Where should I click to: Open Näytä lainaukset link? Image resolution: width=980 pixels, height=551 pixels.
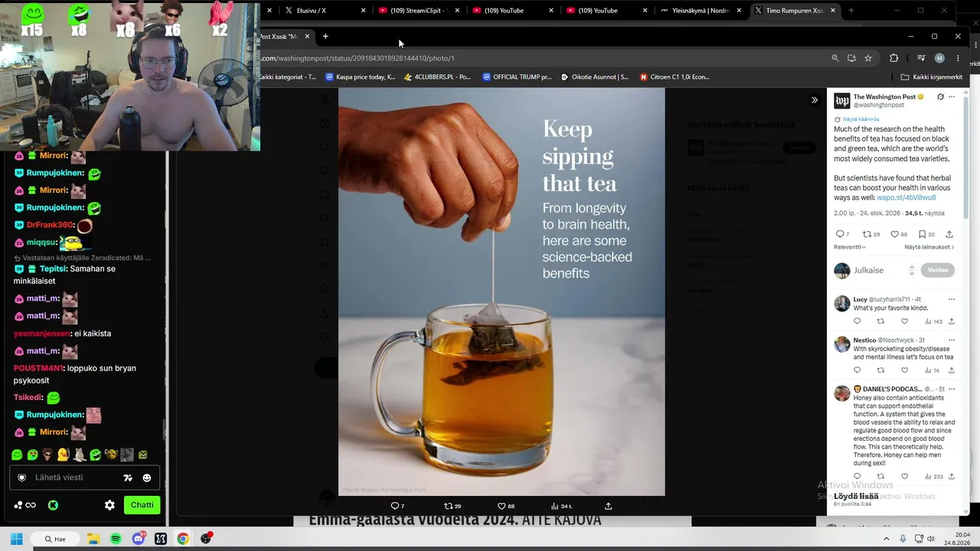pos(929,247)
